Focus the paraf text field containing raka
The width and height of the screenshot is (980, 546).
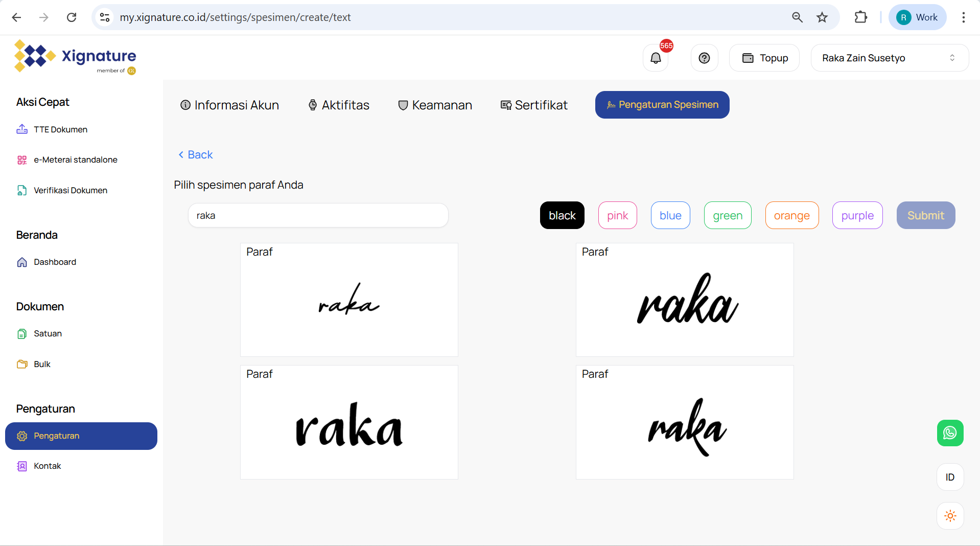(x=318, y=216)
